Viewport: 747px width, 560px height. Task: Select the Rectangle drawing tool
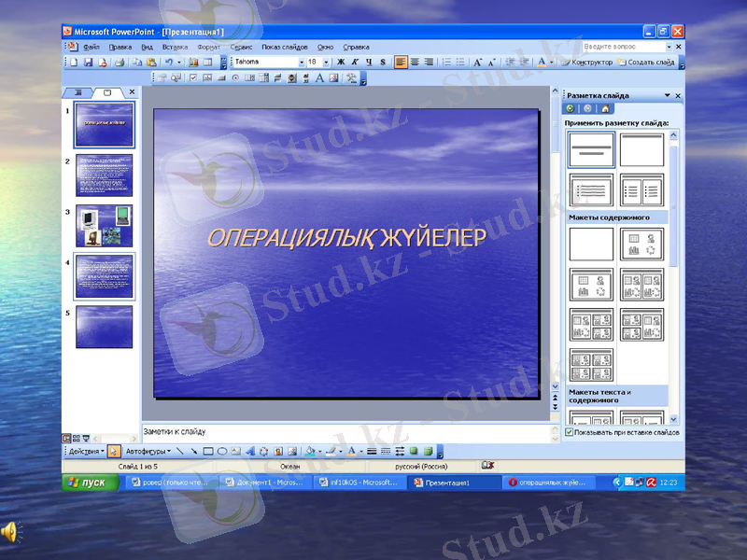207,451
